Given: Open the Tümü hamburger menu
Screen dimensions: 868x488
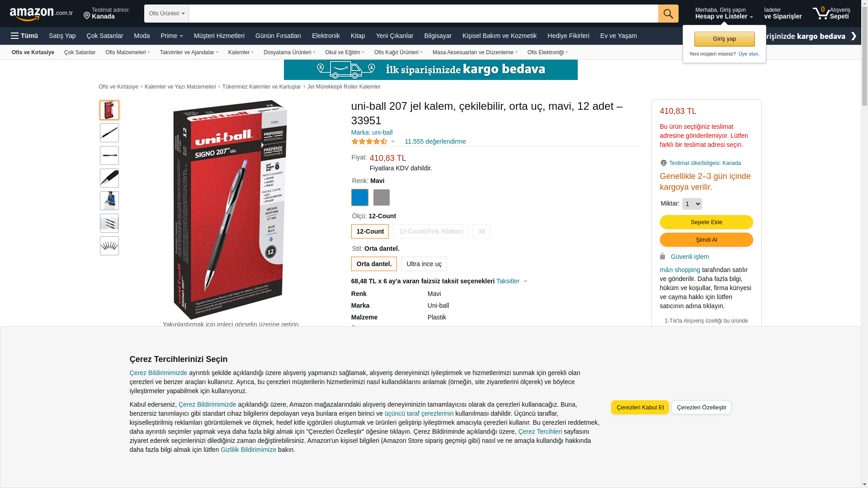Looking at the screenshot, I should [24, 36].
